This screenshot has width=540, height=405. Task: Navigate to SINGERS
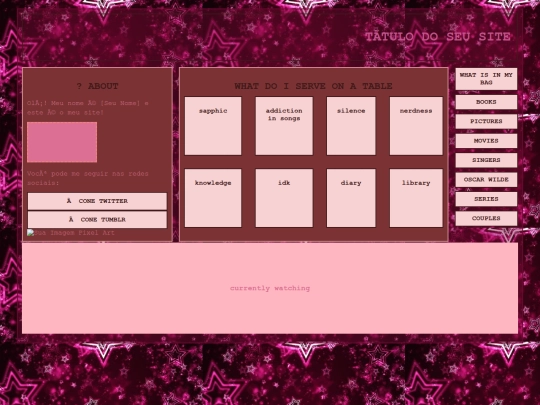(x=486, y=160)
